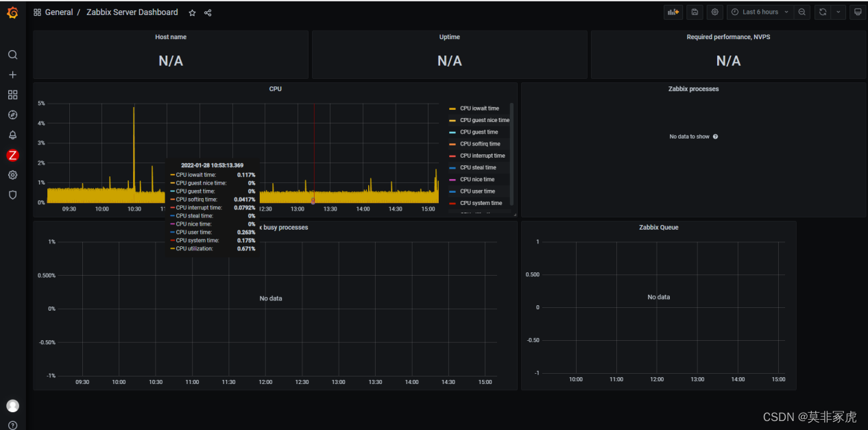Open the Configuration gear in sidebar
This screenshot has height=430, width=868.
12,175
